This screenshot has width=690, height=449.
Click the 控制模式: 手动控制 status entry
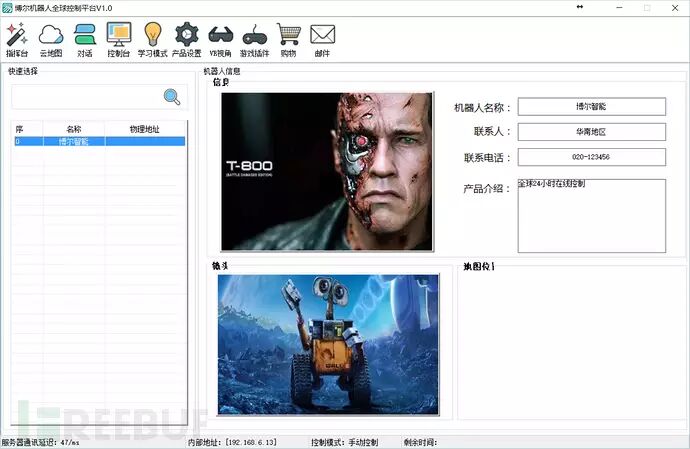345,442
